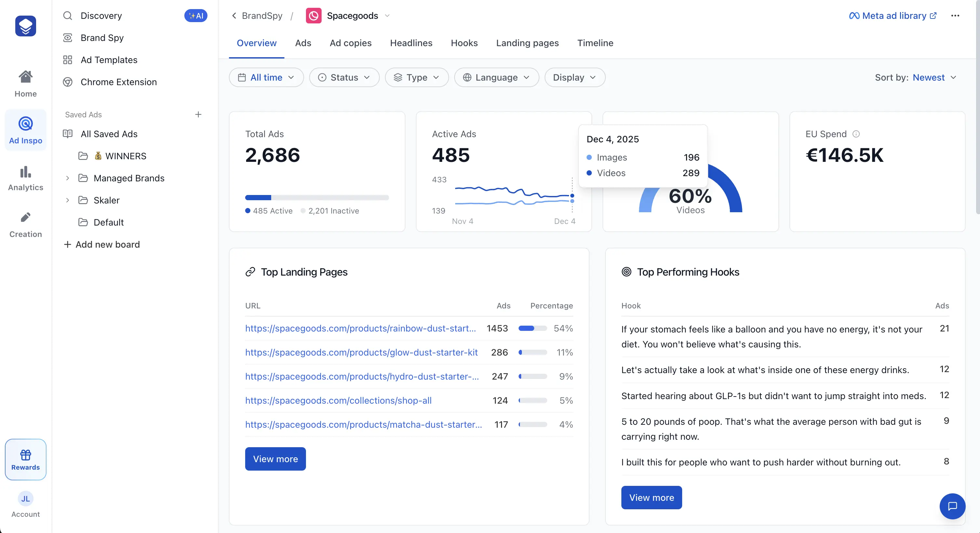Screen dimensions: 980x533
Task: Open the Creation pencil icon
Action: point(25,217)
